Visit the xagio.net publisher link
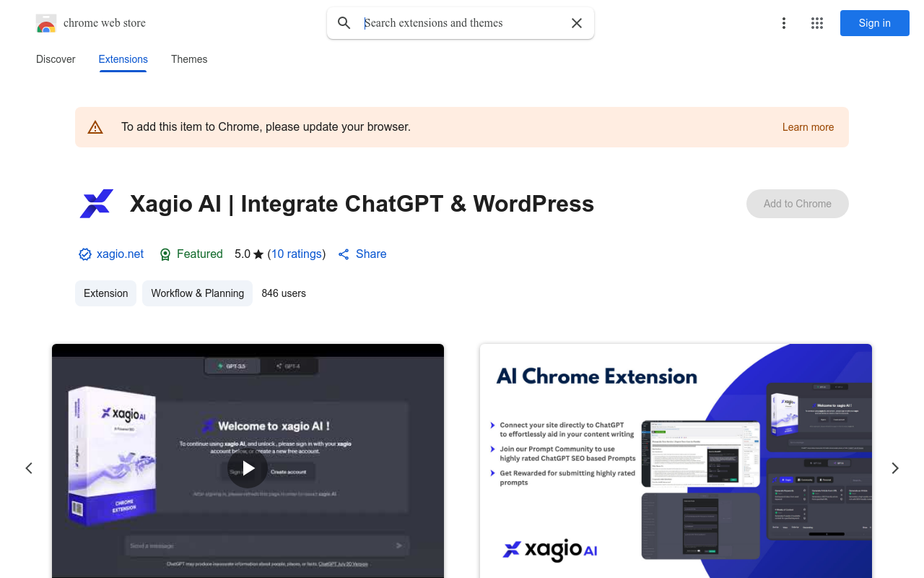This screenshot has height=578, width=924. (x=120, y=254)
